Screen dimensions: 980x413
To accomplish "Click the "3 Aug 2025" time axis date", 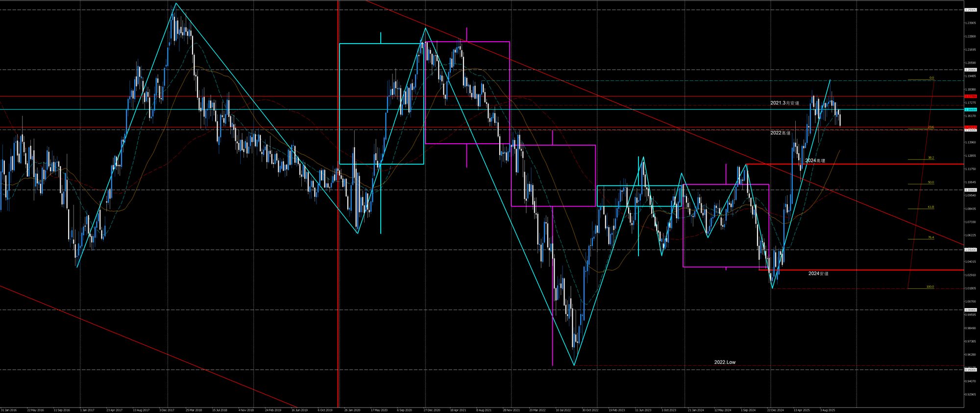I will (828, 410).
